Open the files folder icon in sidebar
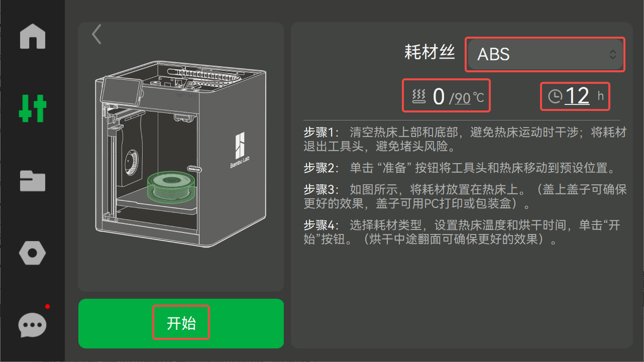This screenshot has height=362, width=644. [33, 181]
